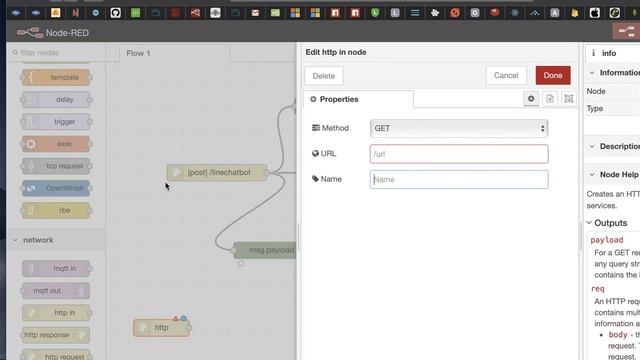Click the Node-RED logo in header
The width and height of the screenshot is (640, 360).
30,33
